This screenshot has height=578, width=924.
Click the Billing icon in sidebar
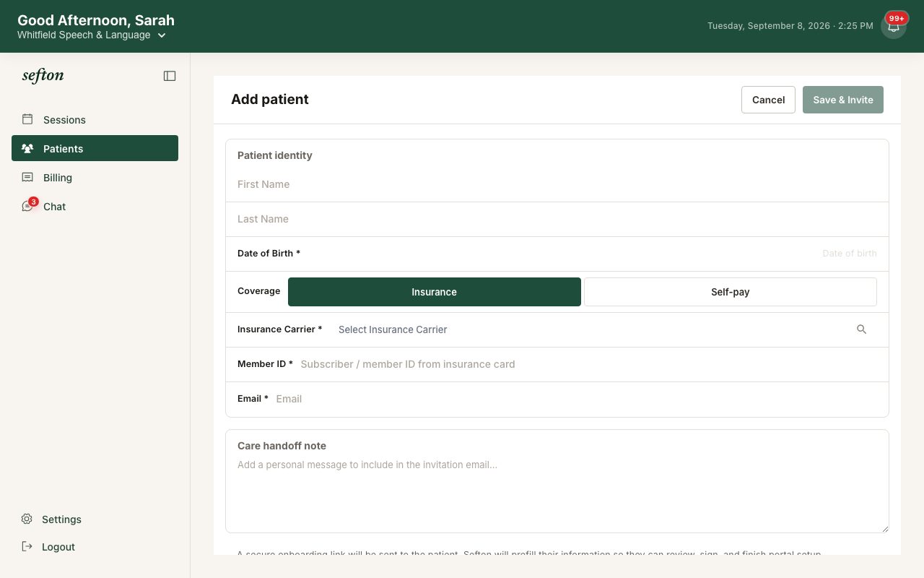pos(27,177)
